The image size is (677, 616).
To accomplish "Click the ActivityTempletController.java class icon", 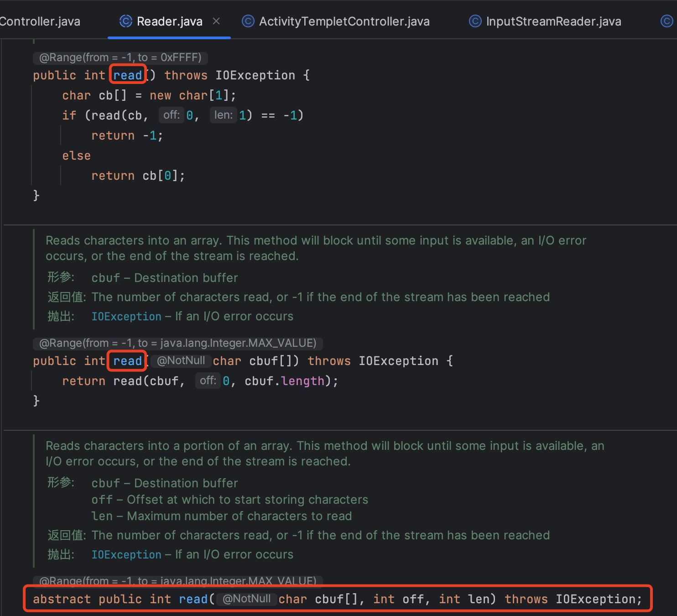I will pyautogui.click(x=248, y=21).
